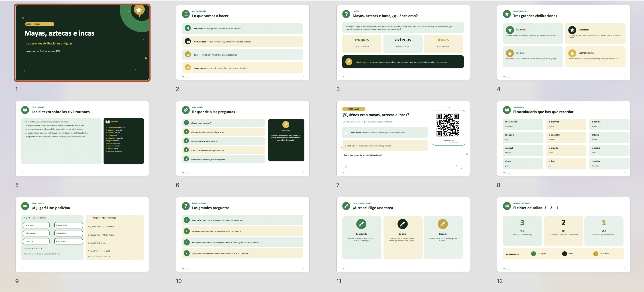The image size is (644, 292).
Task: Click the Reflexiona question icon on slide 6
Action: pyautogui.click(x=286, y=124)
